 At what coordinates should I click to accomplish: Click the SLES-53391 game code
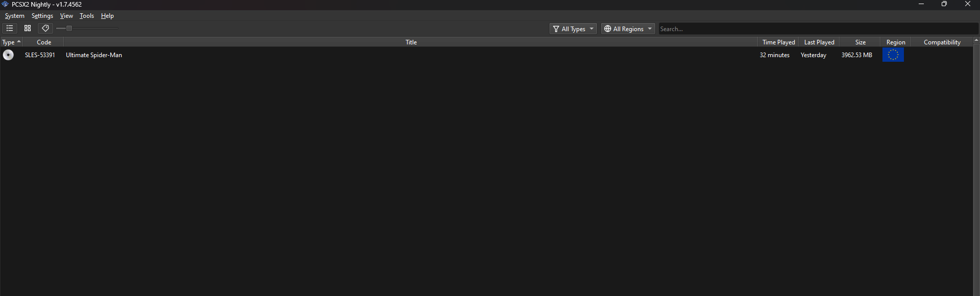click(x=40, y=55)
